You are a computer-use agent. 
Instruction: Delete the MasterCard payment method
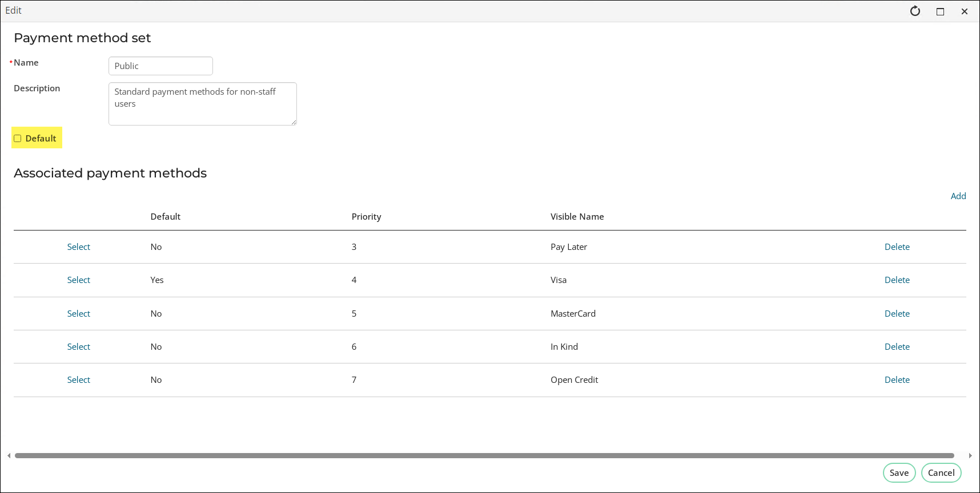click(x=897, y=313)
